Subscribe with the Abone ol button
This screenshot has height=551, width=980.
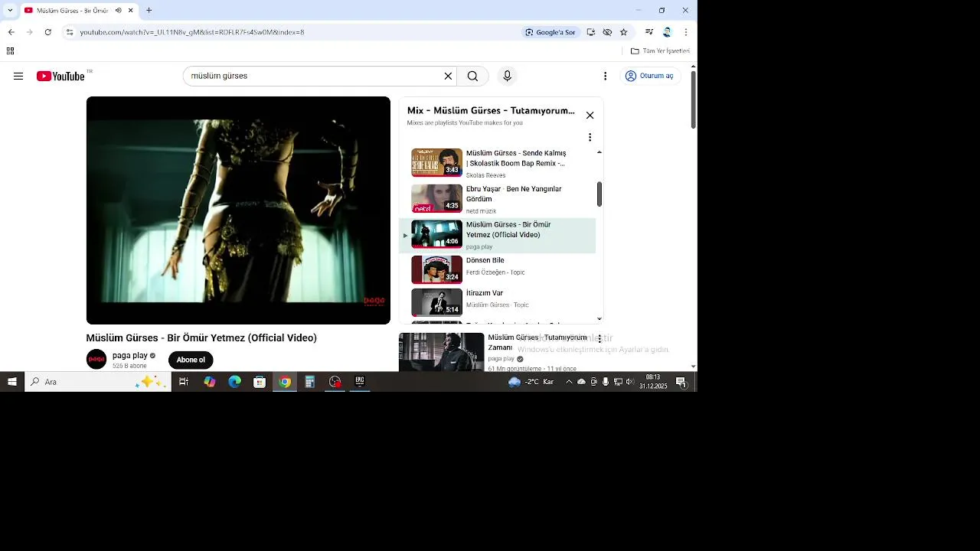coord(191,360)
